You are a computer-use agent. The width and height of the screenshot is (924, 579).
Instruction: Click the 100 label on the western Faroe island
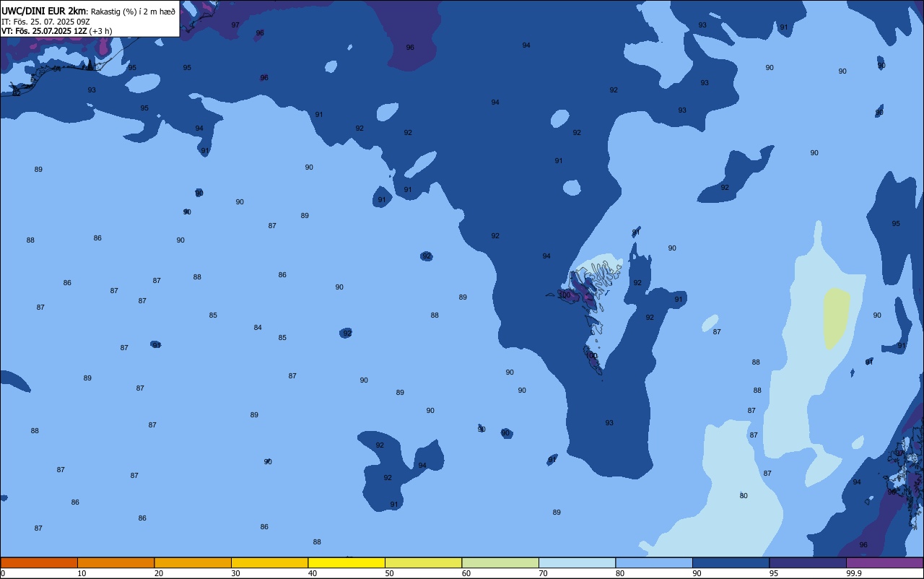[565, 295]
